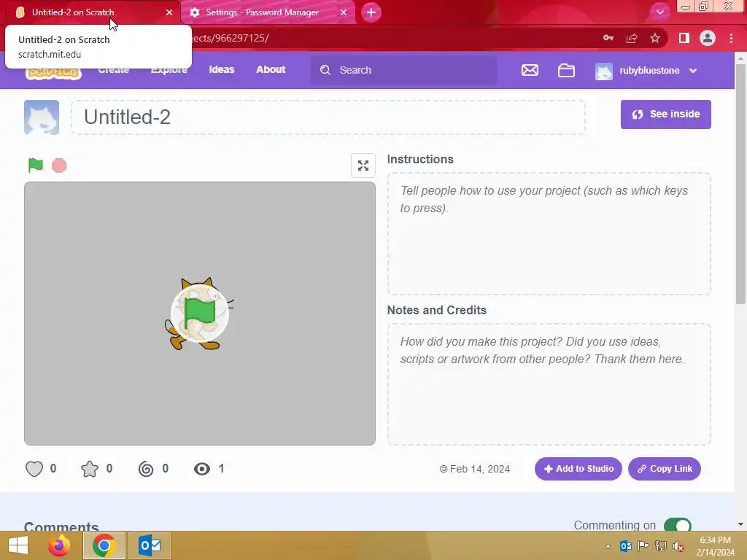Open the Windows Start button
The image size is (747, 560).
click(x=18, y=545)
